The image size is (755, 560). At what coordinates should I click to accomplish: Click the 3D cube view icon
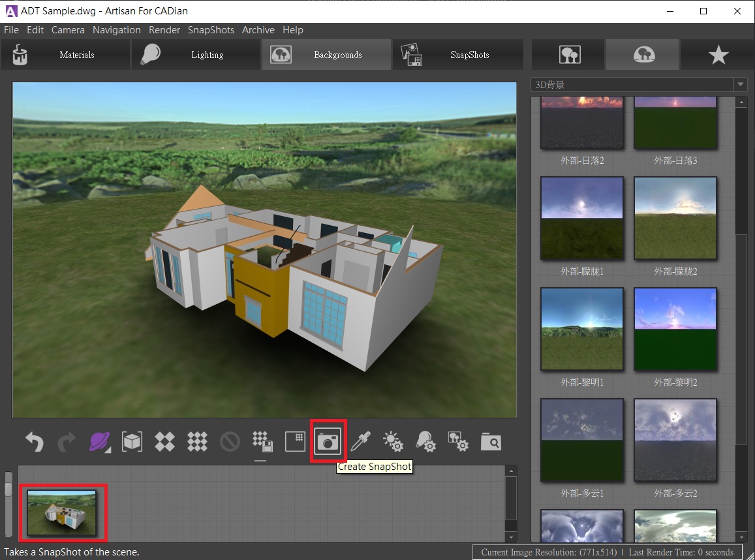[132, 442]
